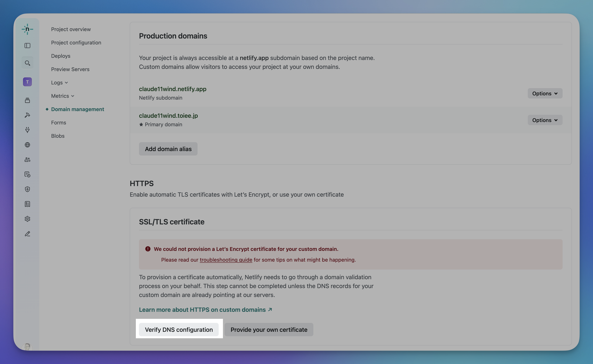Click the Netlify logo icon
This screenshot has height=364, width=593.
[27, 29]
